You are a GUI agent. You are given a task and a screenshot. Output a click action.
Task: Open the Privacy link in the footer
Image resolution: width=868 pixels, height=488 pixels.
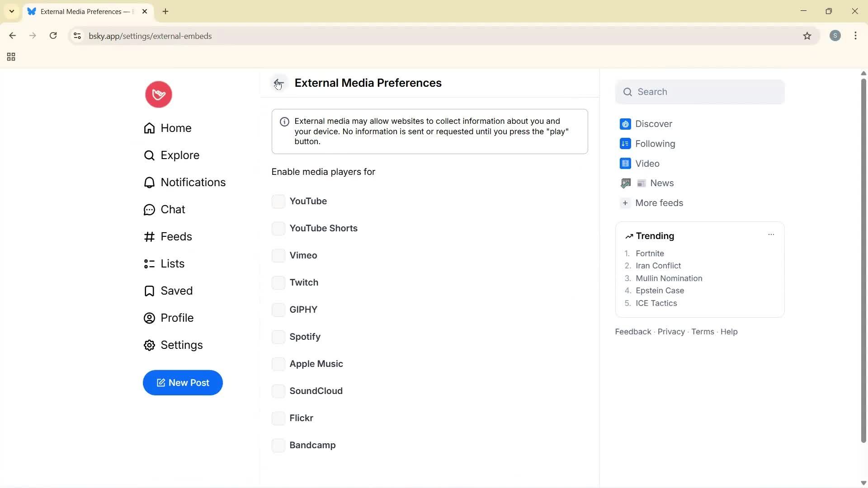[x=670, y=331]
